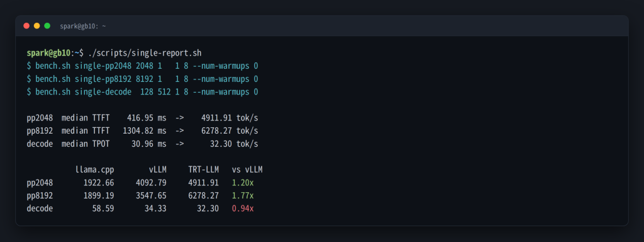Click the table's pp8192 row label
Image resolution: width=644 pixels, height=242 pixels.
pos(40,195)
